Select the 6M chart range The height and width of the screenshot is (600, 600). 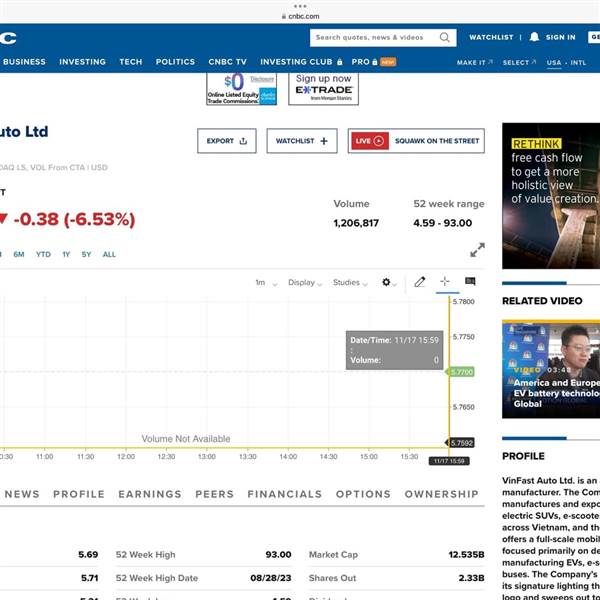pyautogui.click(x=19, y=254)
